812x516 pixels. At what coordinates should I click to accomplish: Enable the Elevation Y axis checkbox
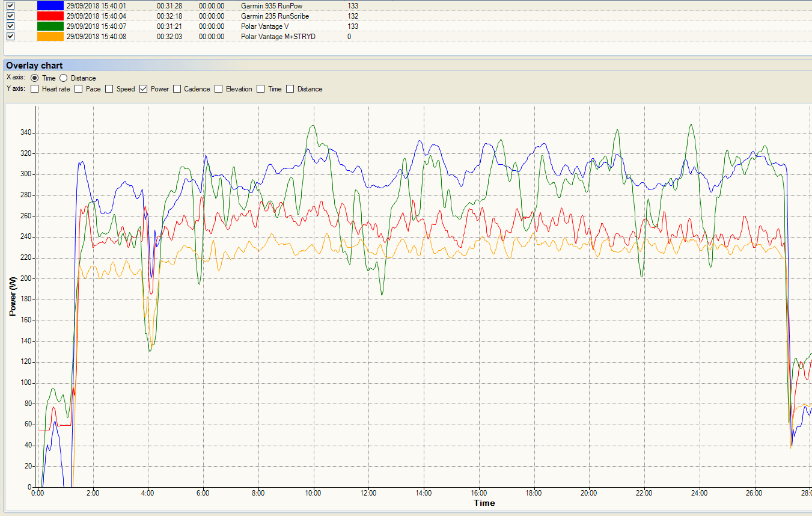click(x=219, y=89)
